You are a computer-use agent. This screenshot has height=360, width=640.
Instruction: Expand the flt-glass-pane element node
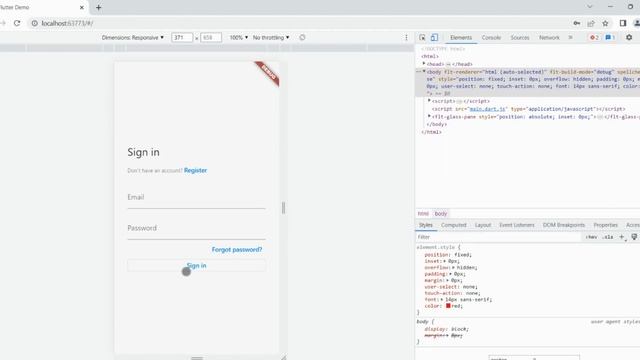point(429,116)
